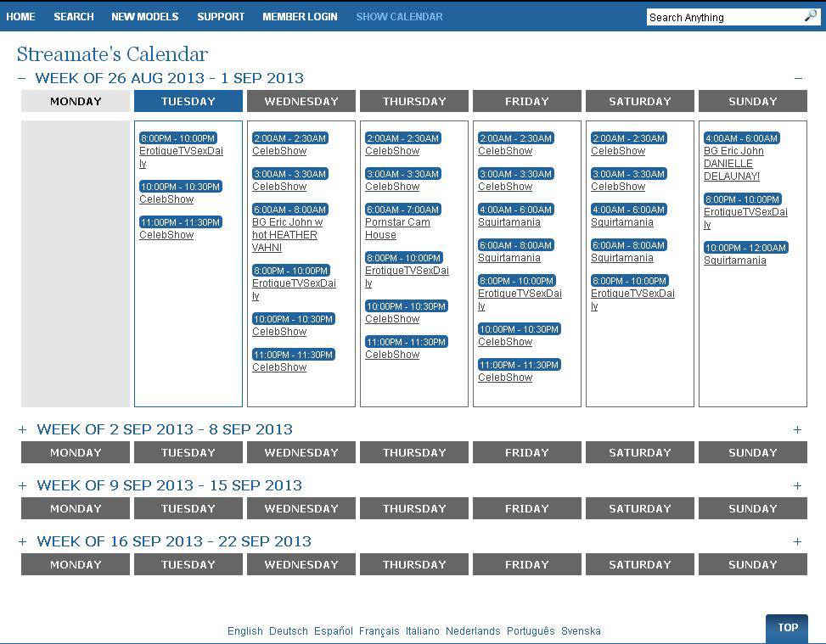Image resolution: width=826 pixels, height=644 pixels.
Task: Expand week of 16 Sep using right plus
Action: tap(797, 541)
